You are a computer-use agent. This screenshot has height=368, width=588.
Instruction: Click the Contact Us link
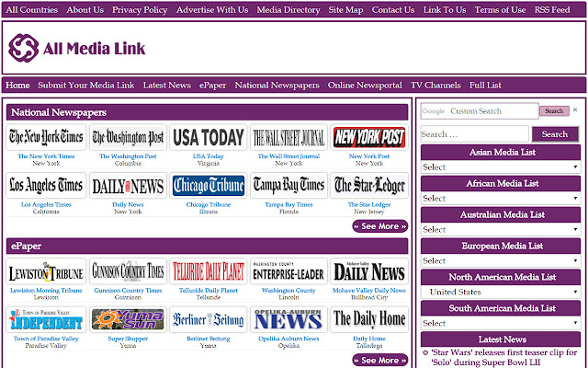[393, 10]
